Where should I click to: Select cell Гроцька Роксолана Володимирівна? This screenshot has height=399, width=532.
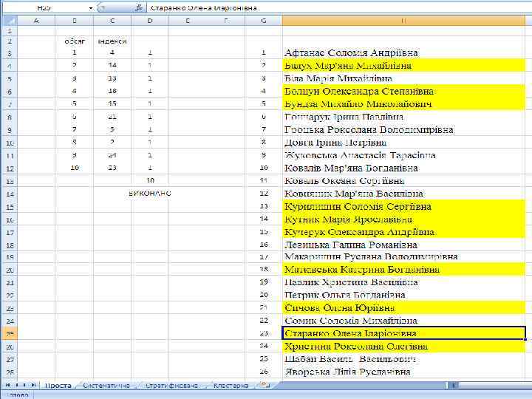(403, 129)
